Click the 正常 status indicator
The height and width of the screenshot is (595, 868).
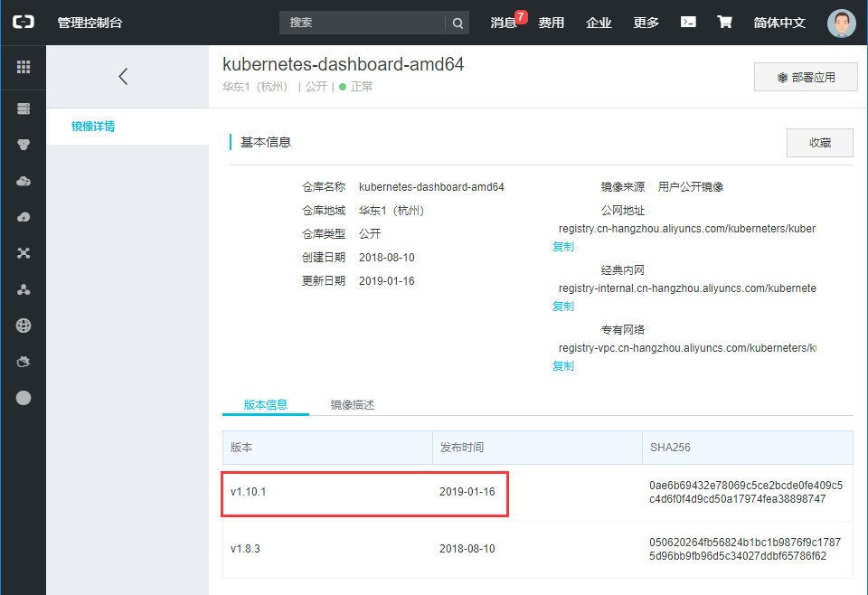[x=356, y=87]
